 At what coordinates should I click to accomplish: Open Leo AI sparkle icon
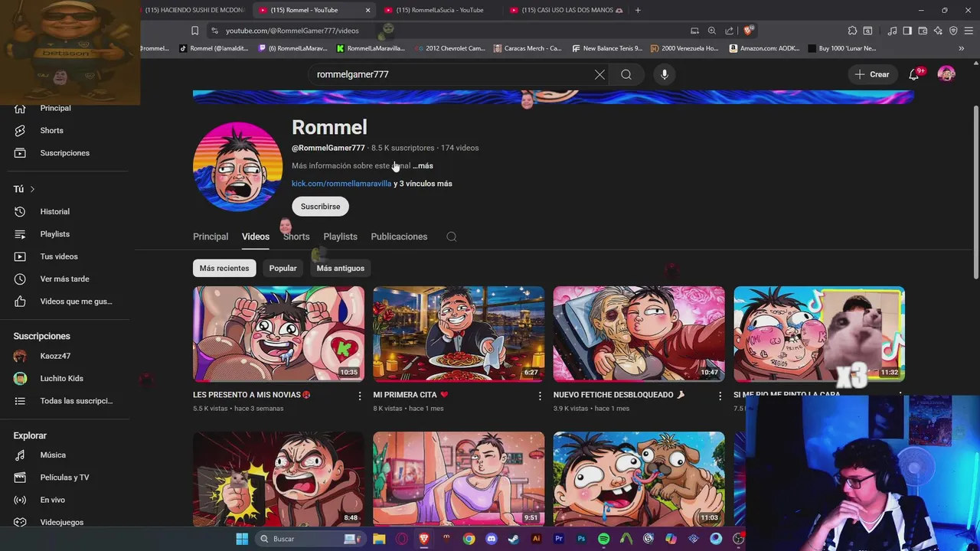coord(938,31)
